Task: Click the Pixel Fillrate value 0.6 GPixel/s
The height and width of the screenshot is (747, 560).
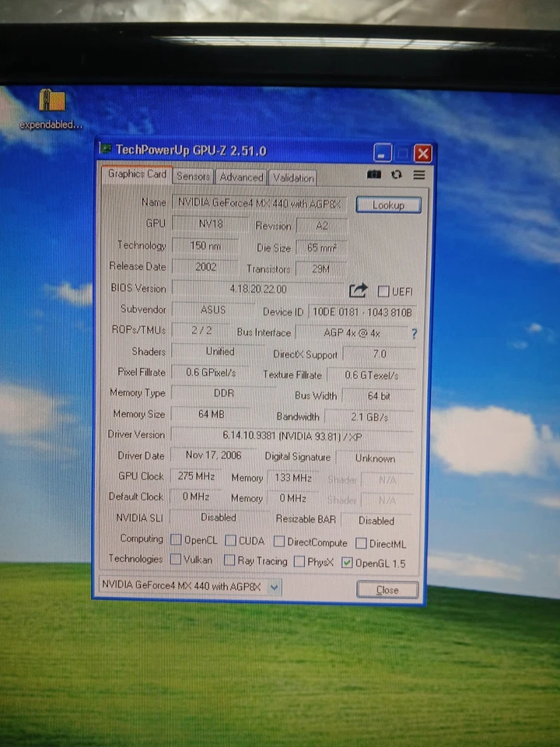Action: click(x=211, y=373)
